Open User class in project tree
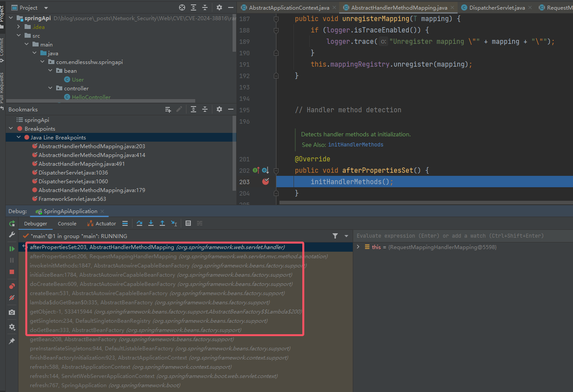This screenshot has width=573, height=392. tap(78, 80)
